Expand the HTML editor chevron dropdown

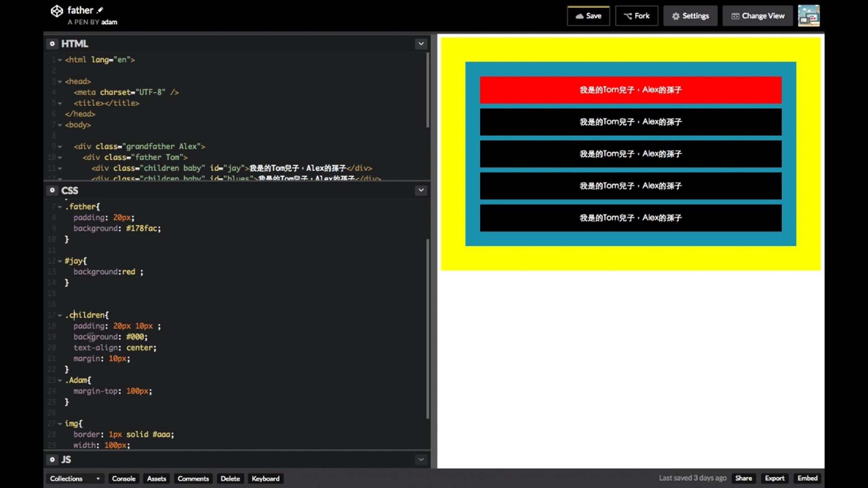point(421,44)
